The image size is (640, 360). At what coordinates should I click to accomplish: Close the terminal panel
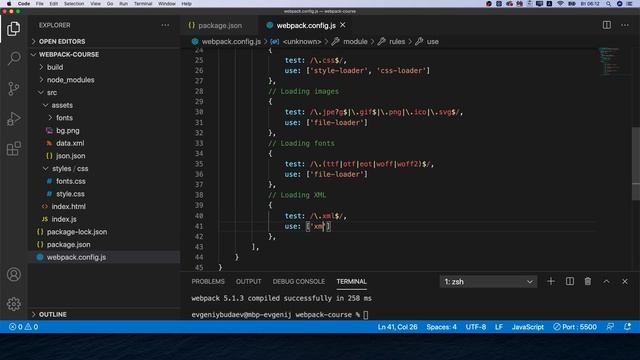[625, 281]
